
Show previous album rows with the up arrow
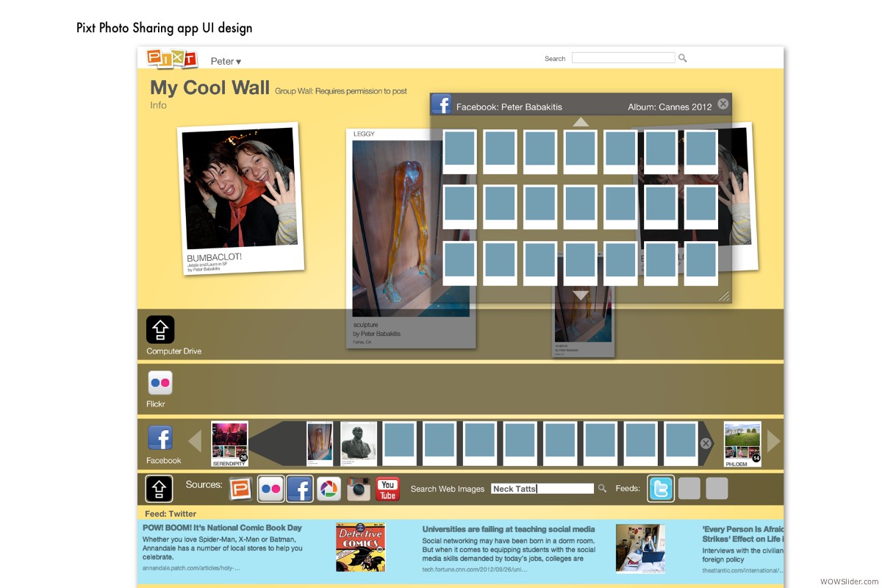(581, 122)
